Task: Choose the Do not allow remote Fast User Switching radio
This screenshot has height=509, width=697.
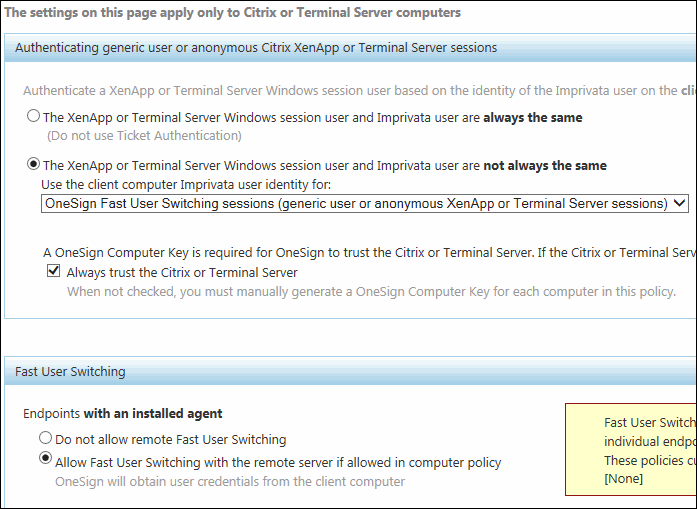Action: coord(45,438)
